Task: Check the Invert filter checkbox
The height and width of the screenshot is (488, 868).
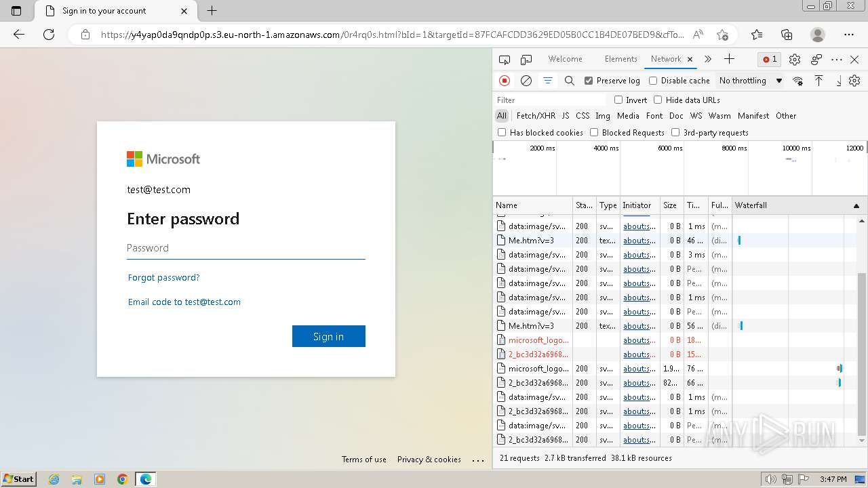Action: pyautogui.click(x=618, y=100)
